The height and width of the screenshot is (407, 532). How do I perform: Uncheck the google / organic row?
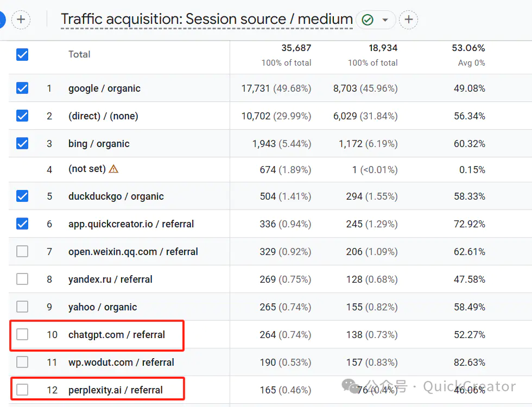[22, 88]
